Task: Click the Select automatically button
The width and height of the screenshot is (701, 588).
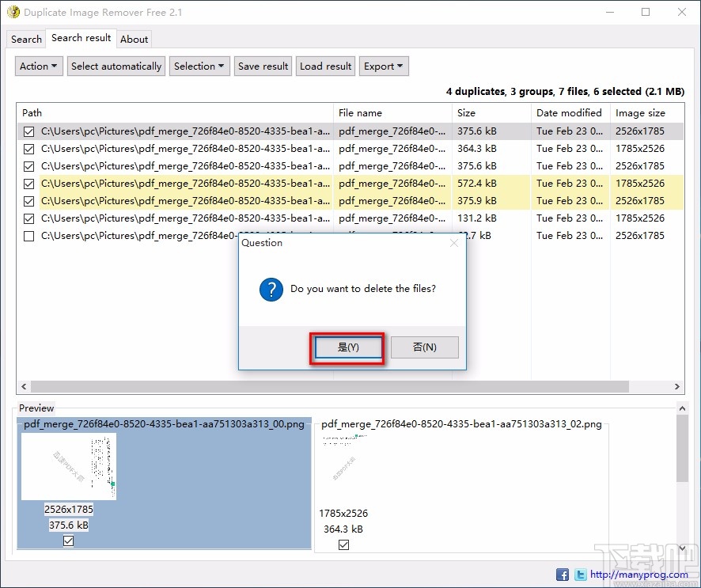Action: (116, 66)
